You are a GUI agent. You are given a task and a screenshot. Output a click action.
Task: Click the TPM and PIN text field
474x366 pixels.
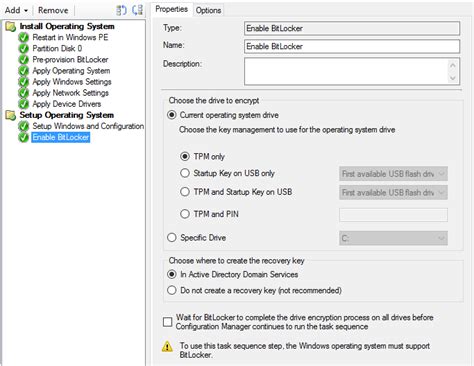click(393, 215)
